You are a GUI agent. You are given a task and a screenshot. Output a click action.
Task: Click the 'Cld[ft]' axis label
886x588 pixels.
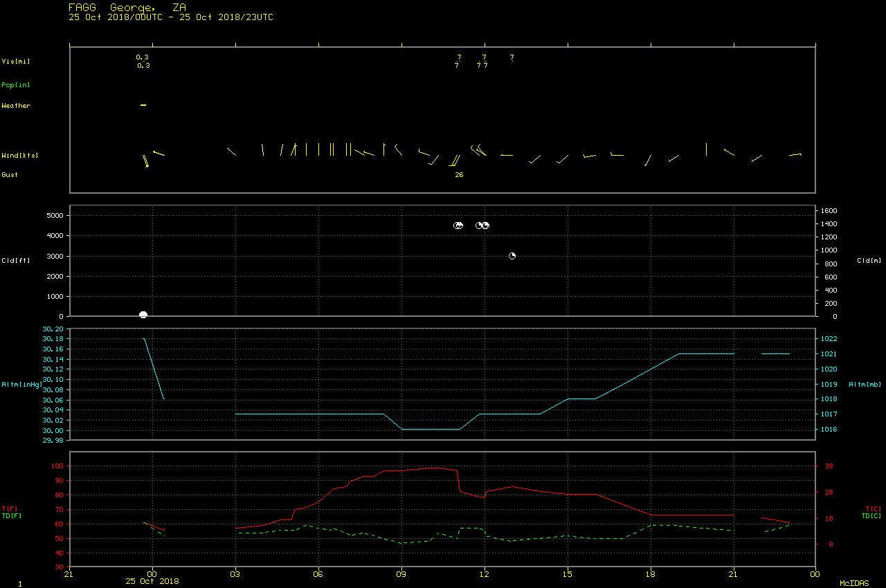click(x=16, y=261)
